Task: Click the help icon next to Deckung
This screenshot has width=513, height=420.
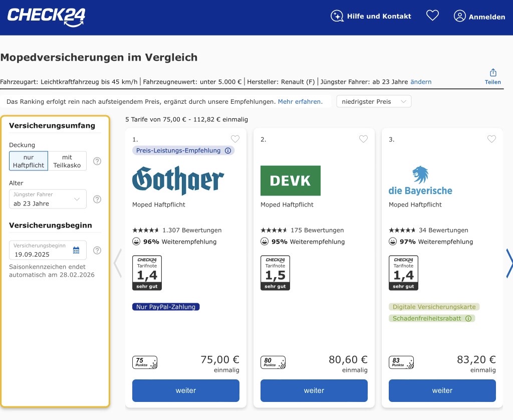Action: coord(97,161)
